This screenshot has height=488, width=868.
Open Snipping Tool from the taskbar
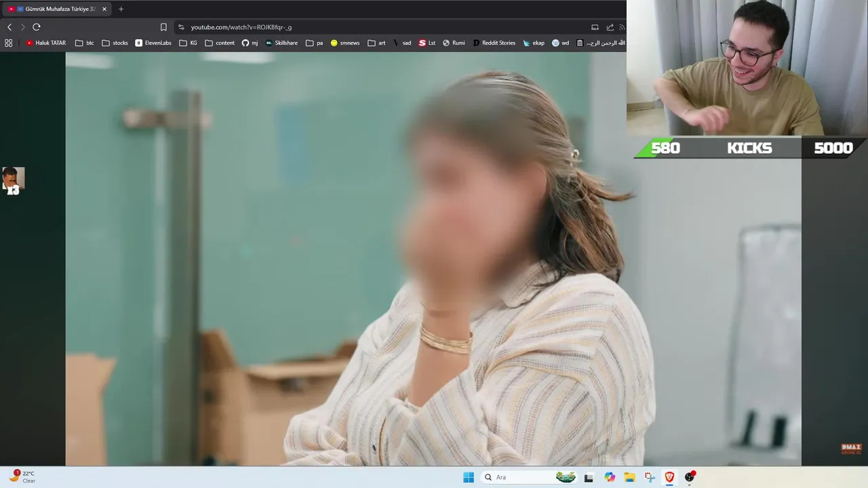(x=650, y=477)
